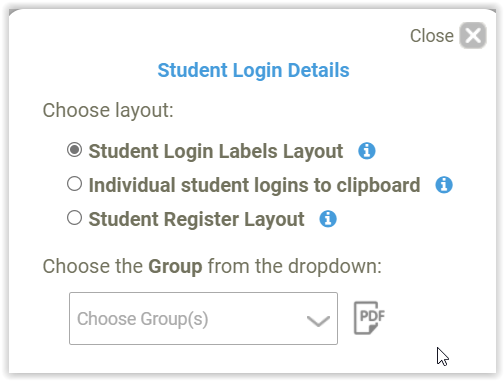The height and width of the screenshot is (381, 504).
Task: Click the "Choose layout:" label
Action: [108, 111]
